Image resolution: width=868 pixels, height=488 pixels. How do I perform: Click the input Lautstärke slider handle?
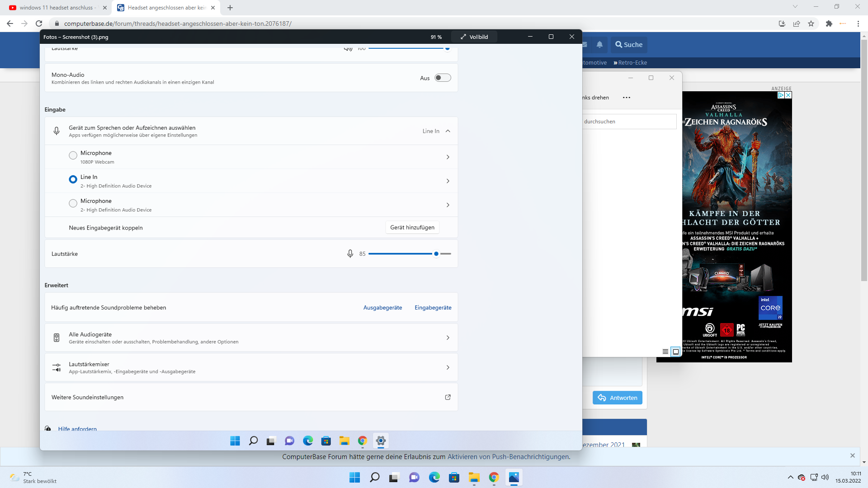(x=436, y=254)
